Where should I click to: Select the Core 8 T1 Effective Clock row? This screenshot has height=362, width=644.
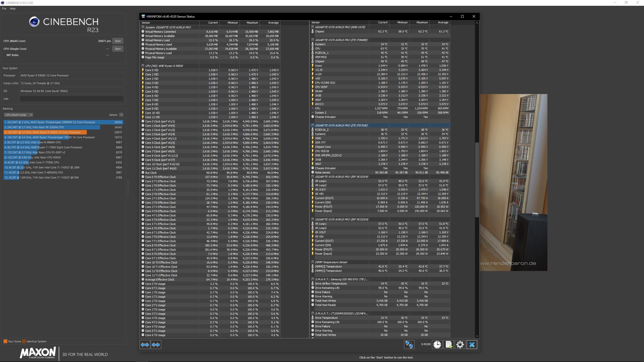coord(210,250)
